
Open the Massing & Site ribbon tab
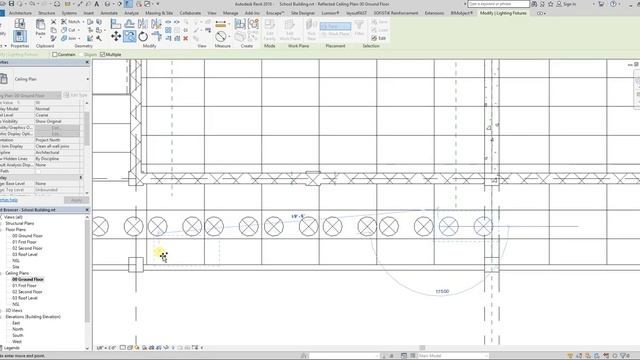pyautogui.click(x=159, y=13)
